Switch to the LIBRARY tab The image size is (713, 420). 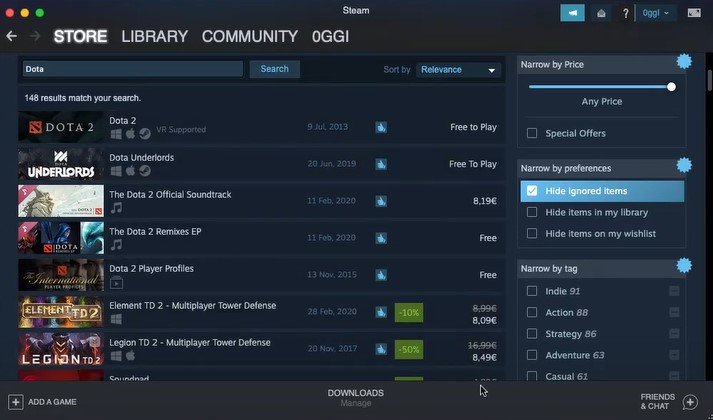[x=154, y=37]
